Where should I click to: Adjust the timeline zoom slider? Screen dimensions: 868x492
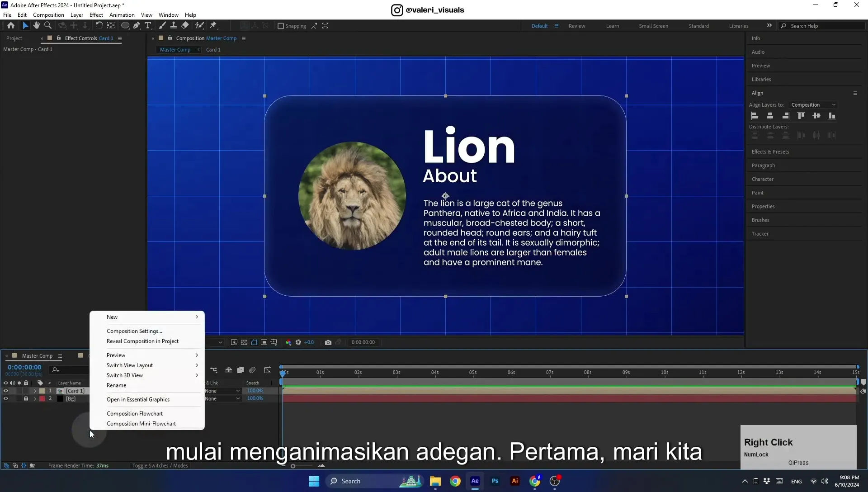(x=293, y=466)
